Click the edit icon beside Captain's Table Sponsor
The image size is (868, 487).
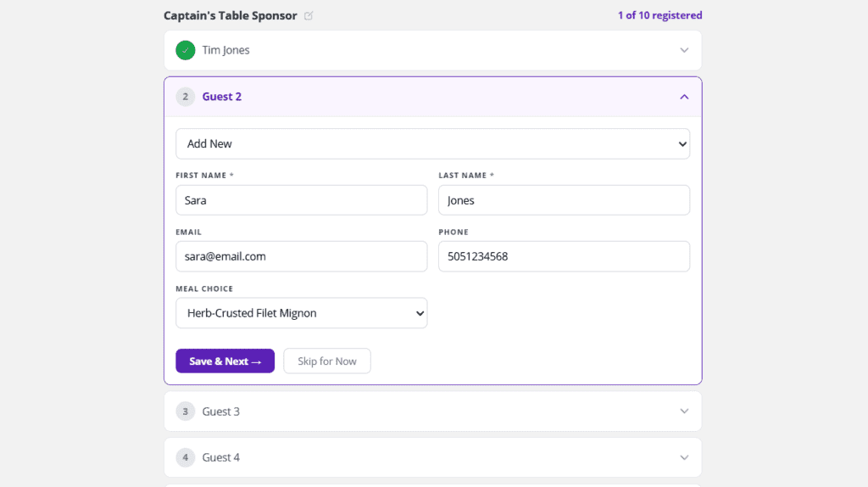(309, 15)
